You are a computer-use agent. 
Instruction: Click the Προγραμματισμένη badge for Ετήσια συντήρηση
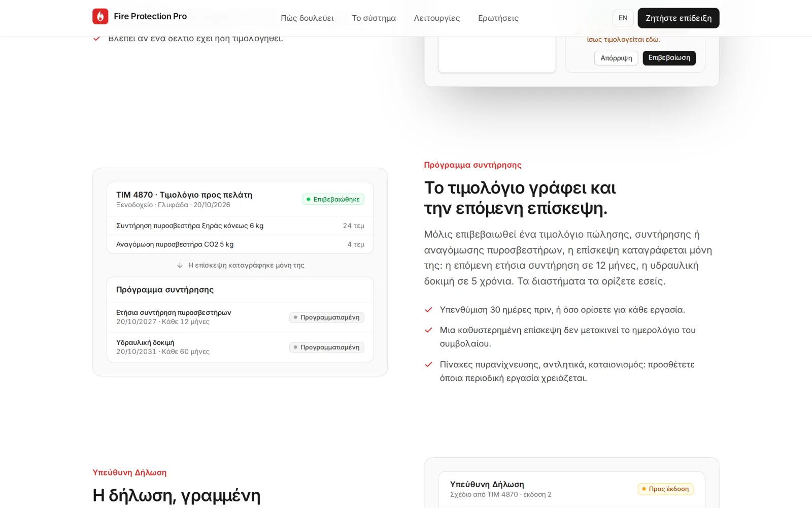click(x=326, y=317)
